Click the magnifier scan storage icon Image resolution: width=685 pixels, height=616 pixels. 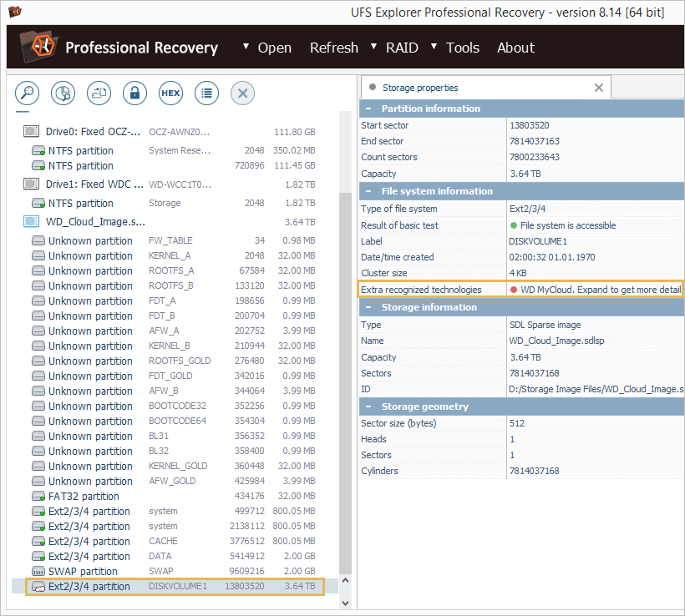(x=27, y=93)
